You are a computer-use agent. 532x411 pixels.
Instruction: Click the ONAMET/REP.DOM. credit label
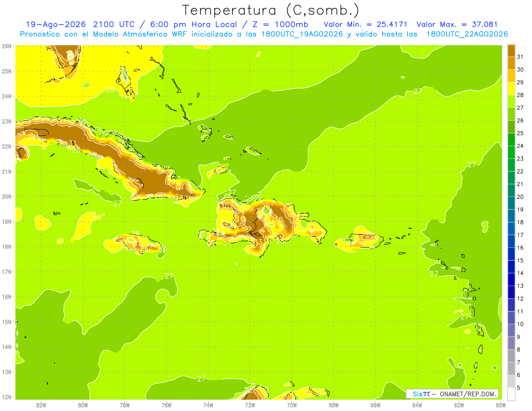coord(468,394)
